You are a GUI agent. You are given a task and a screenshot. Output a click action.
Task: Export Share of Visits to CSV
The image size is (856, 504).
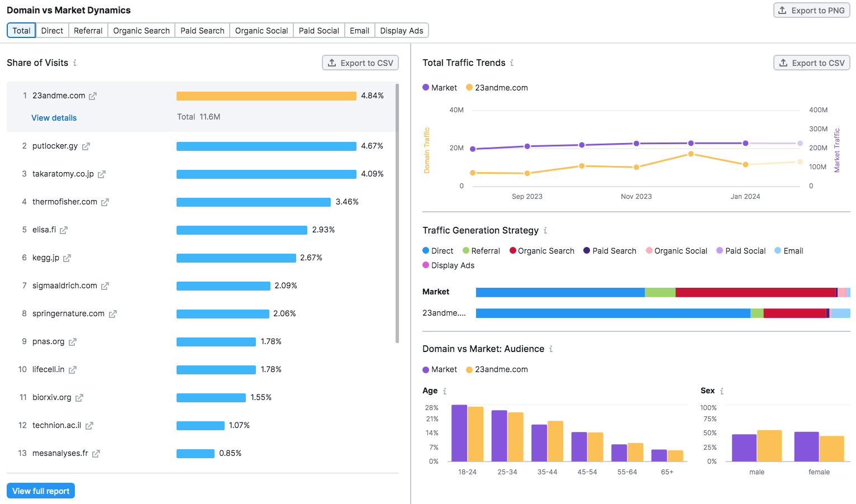(x=360, y=63)
